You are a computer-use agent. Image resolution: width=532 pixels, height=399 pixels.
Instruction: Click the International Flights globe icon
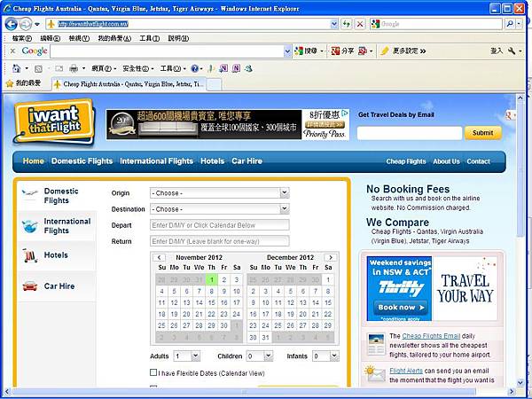(x=29, y=226)
